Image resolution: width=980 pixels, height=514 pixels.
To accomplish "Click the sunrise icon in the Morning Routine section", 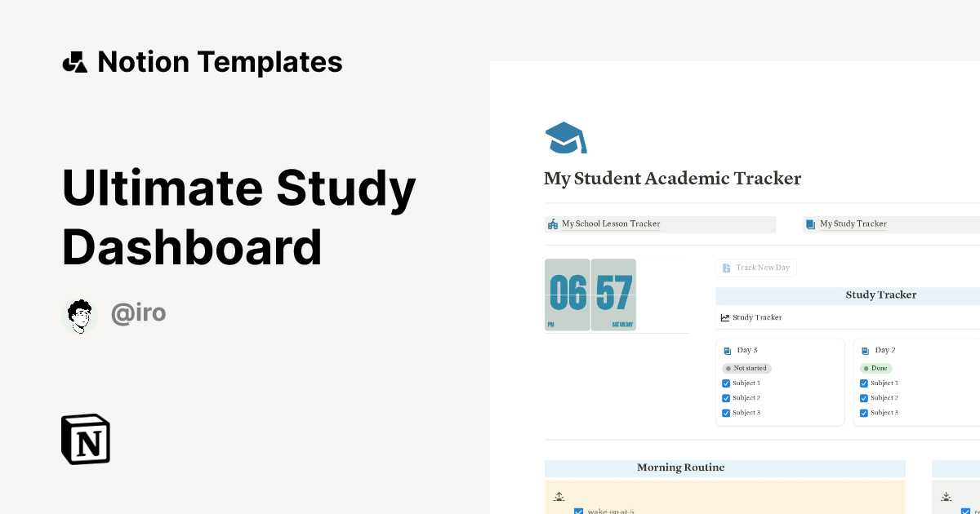I will pos(559,495).
